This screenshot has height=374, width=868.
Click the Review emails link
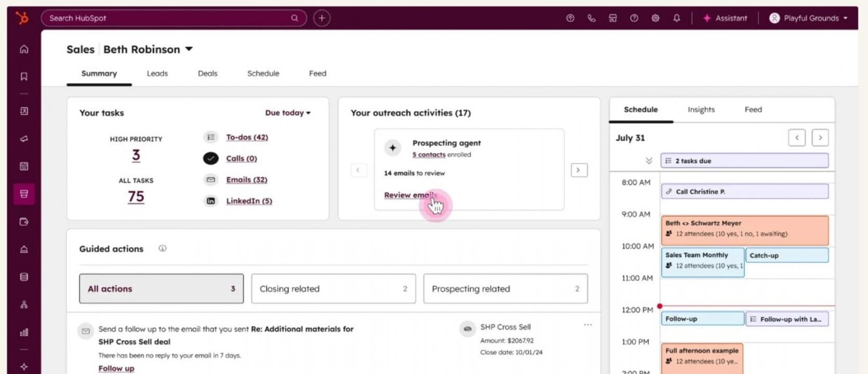pyautogui.click(x=411, y=195)
